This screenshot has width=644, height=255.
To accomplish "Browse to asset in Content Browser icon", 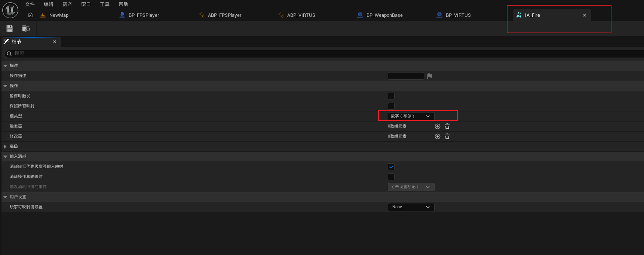I will (x=26, y=28).
